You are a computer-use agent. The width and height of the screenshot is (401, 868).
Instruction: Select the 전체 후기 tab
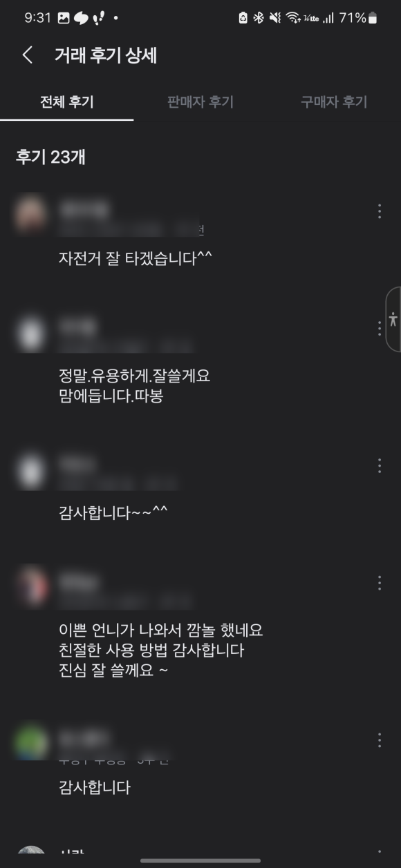67,102
